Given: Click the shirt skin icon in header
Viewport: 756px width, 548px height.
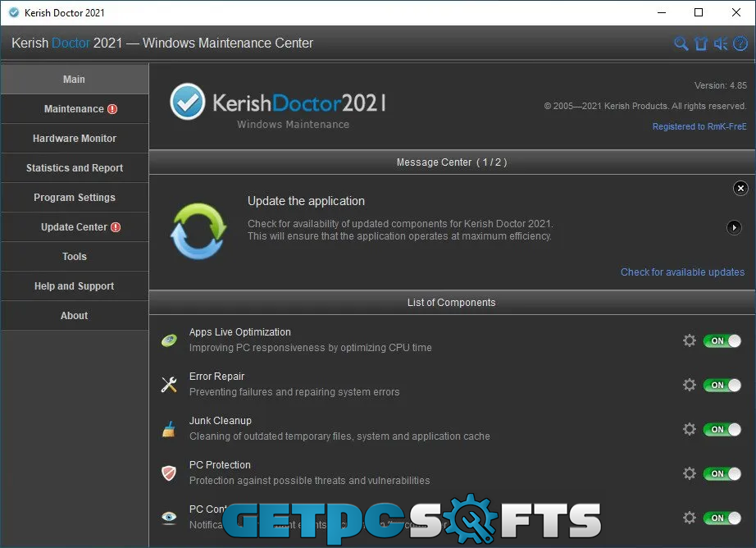Looking at the screenshot, I should (700, 43).
